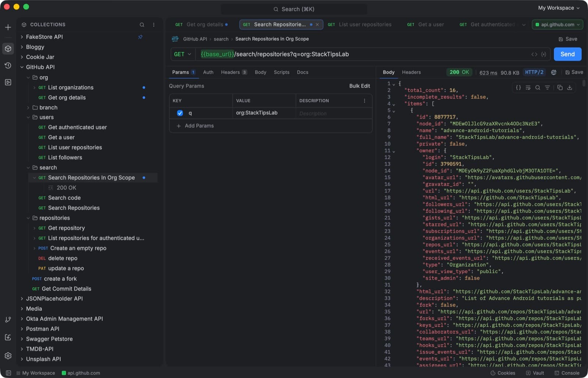The image size is (588, 378).
Task: Filter the response body
Action: [547, 87]
